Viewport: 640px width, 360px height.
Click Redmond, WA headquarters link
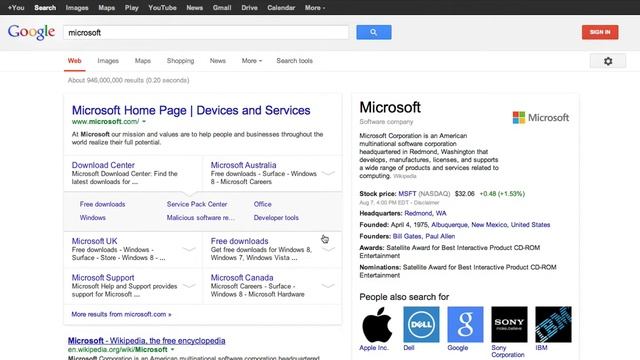[425, 213]
